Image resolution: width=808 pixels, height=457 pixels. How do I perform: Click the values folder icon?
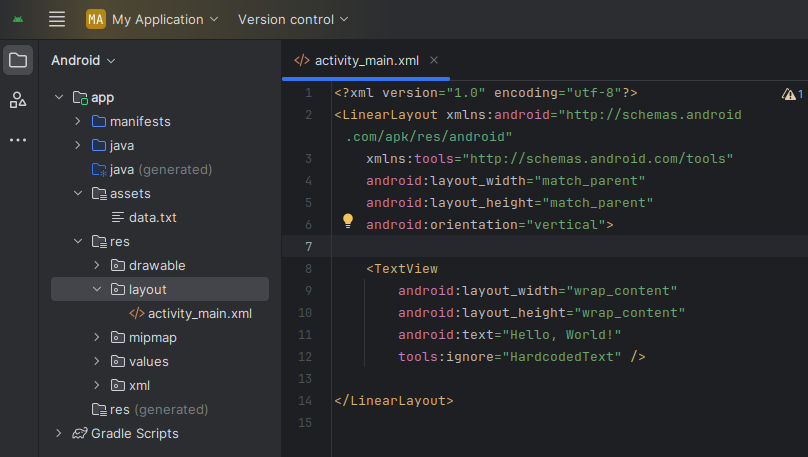coord(118,362)
